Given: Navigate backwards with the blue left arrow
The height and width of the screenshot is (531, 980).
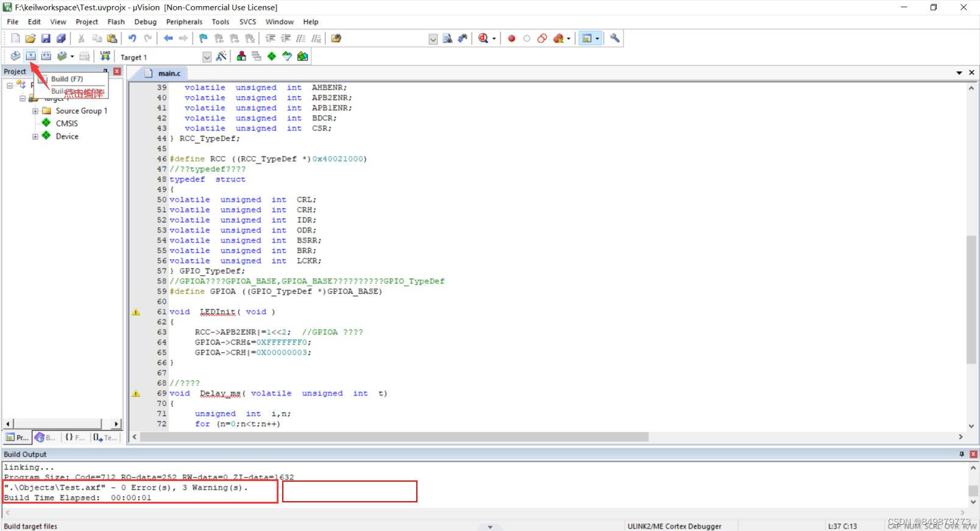Looking at the screenshot, I should (168, 38).
